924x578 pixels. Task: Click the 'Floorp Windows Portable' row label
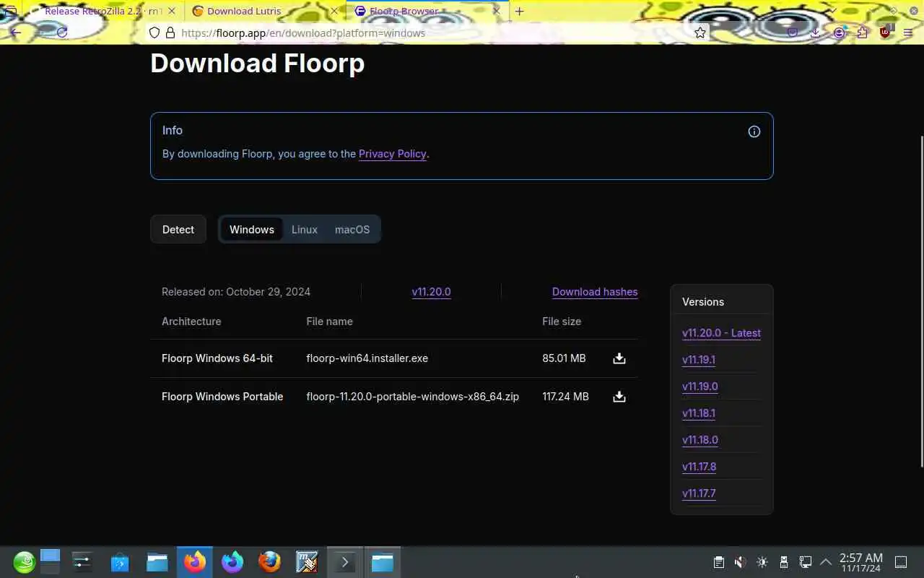point(222,397)
